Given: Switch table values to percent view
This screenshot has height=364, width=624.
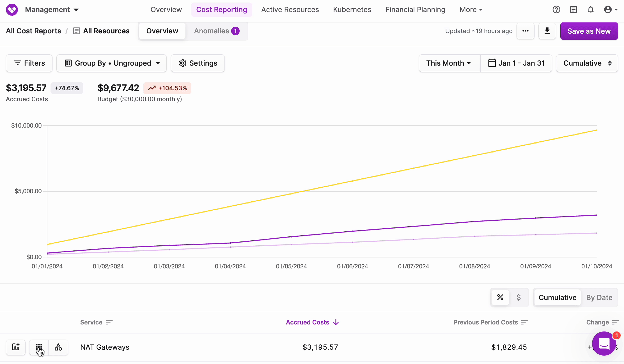Looking at the screenshot, I should 500,297.
